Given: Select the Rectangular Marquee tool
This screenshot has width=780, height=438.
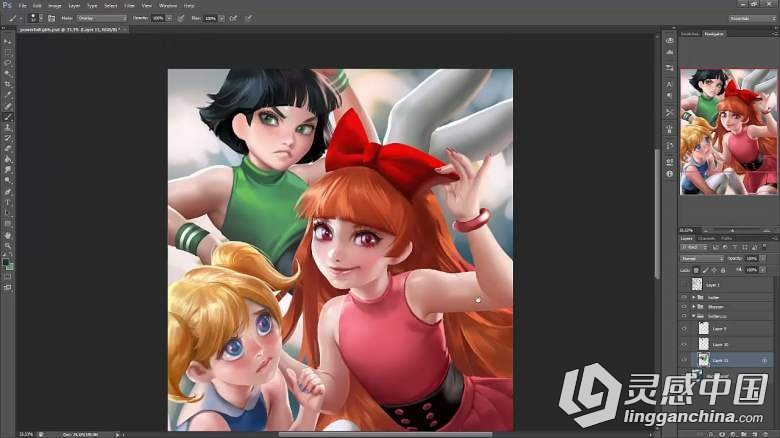Looking at the screenshot, I should (7, 52).
